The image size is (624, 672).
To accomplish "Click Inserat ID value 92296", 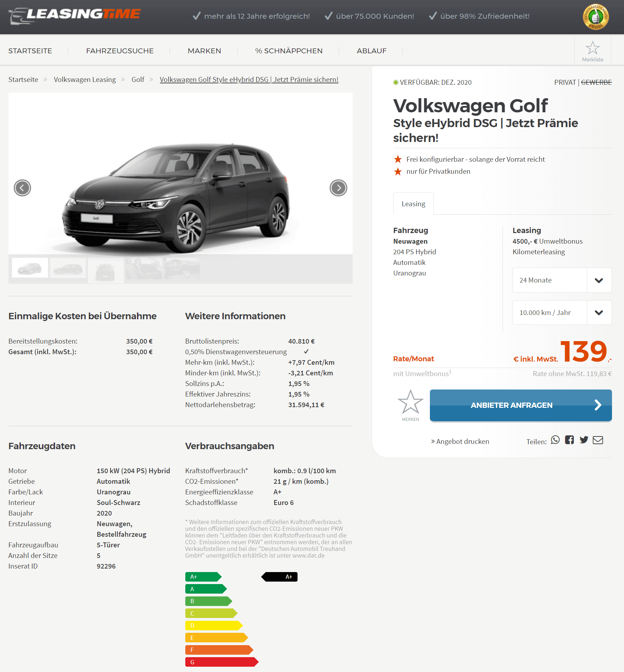I will coord(106,566).
